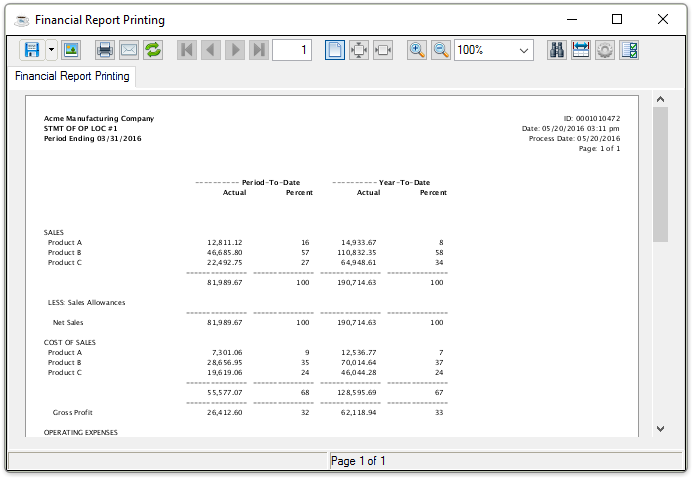Click the Save (floppy disk) toolbar icon
This screenshot has height=481, width=696.
coord(31,50)
